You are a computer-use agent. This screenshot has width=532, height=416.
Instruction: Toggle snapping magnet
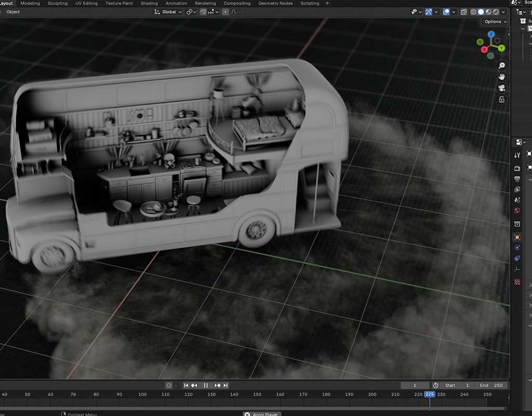203,12
